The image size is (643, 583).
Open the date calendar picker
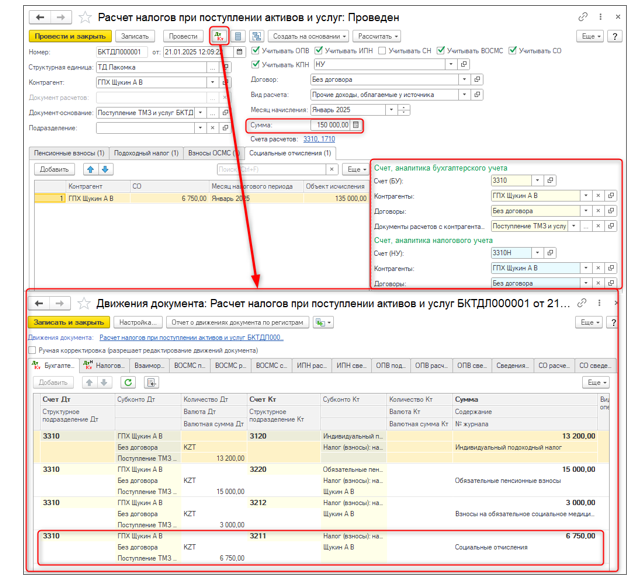click(x=239, y=52)
